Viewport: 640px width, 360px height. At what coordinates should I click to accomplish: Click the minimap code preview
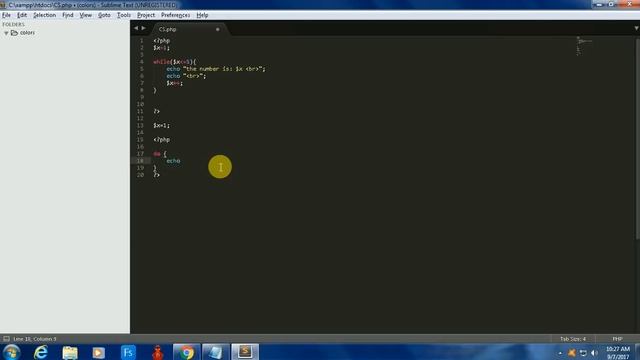[584, 45]
